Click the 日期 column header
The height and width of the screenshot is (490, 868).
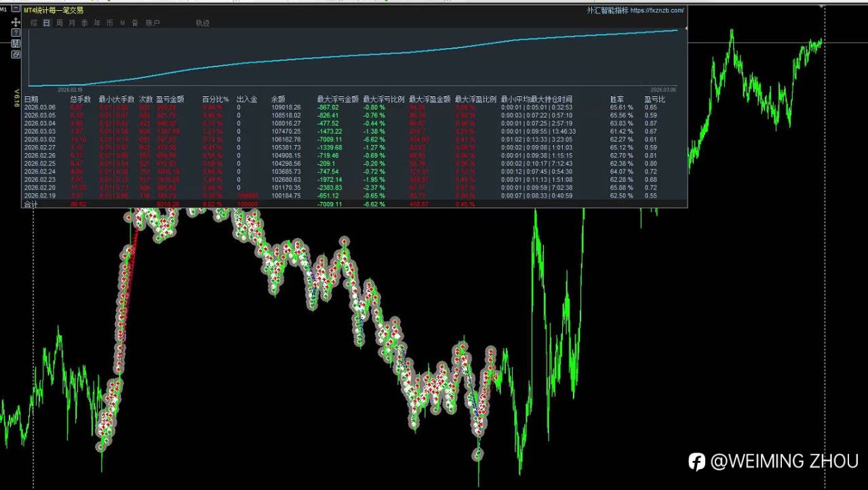[31, 100]
